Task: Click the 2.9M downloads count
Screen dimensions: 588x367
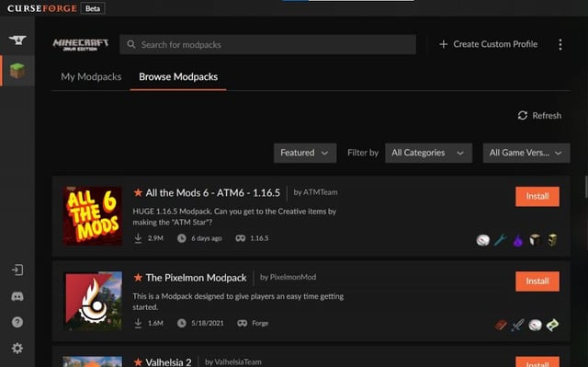Action: [x=155, y=238]
